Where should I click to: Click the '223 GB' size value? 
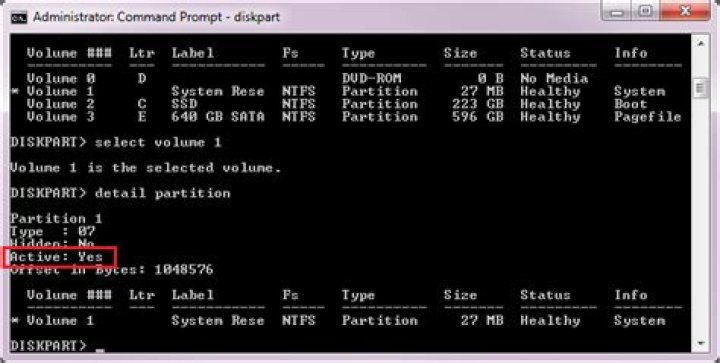pos(478,104)
